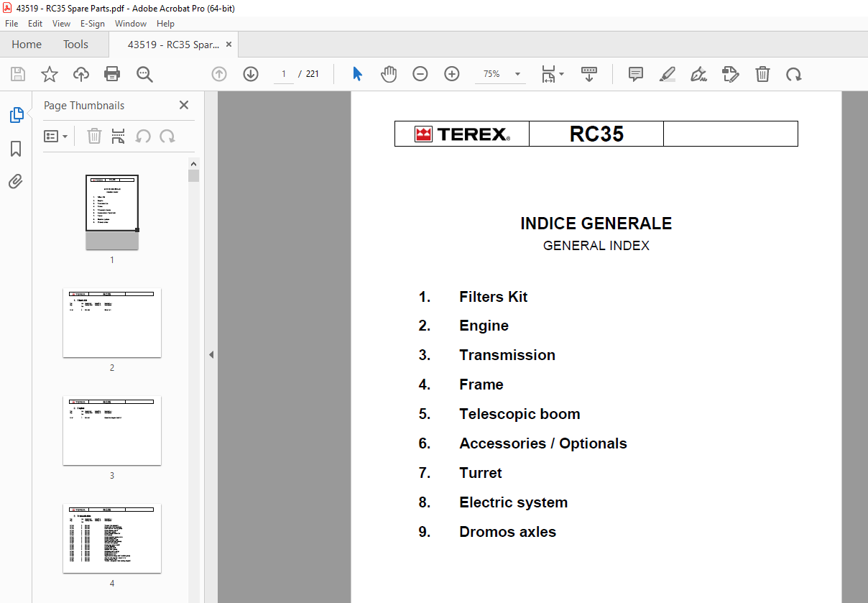This screenshot has height=603, width=868.
Task: Zoom out with minus icon
Action: point(420,74)
